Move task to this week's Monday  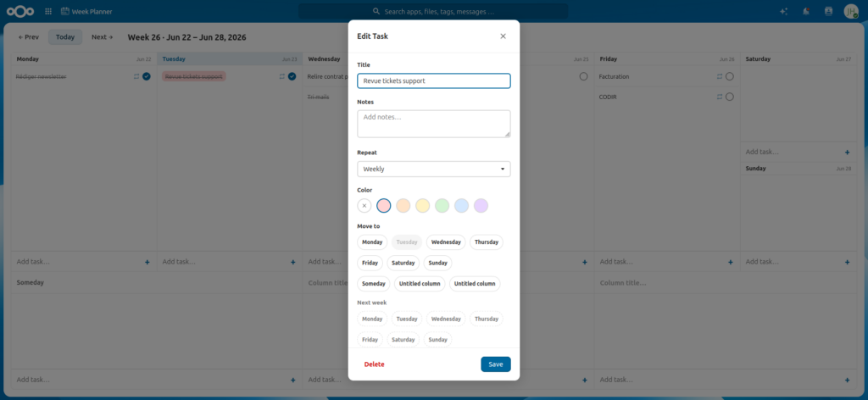tap(372, 242)
